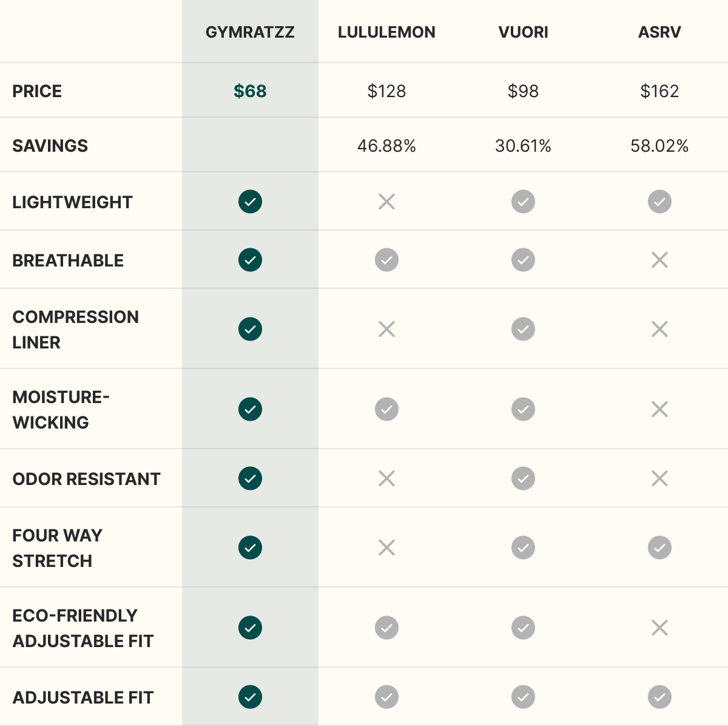Image resolution: width=728 pixels, height=726 pixels.
Task: Click the Lululemon 46.88% savings value
Action: coord(386,146)
